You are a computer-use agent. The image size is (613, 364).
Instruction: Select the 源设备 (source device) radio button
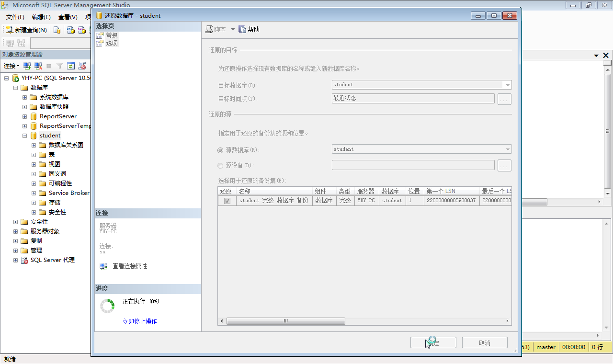tap(220, 166)
